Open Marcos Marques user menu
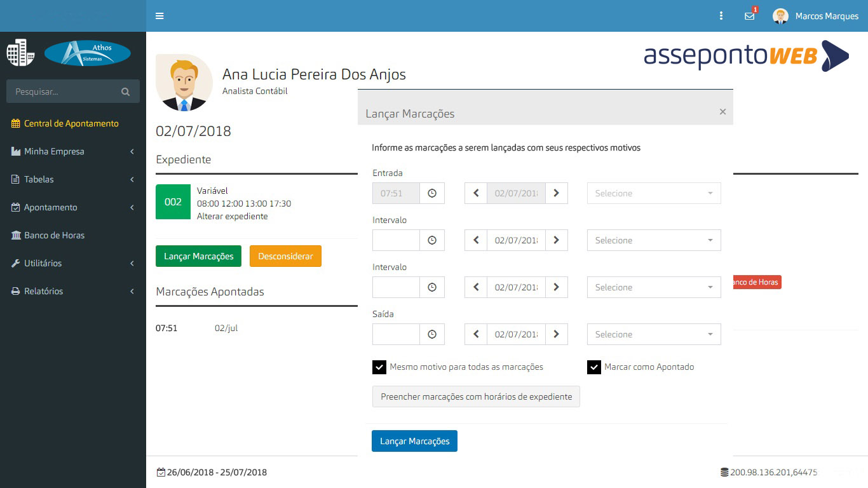Viewport: 868px width, 488px height. coord(816,16)
